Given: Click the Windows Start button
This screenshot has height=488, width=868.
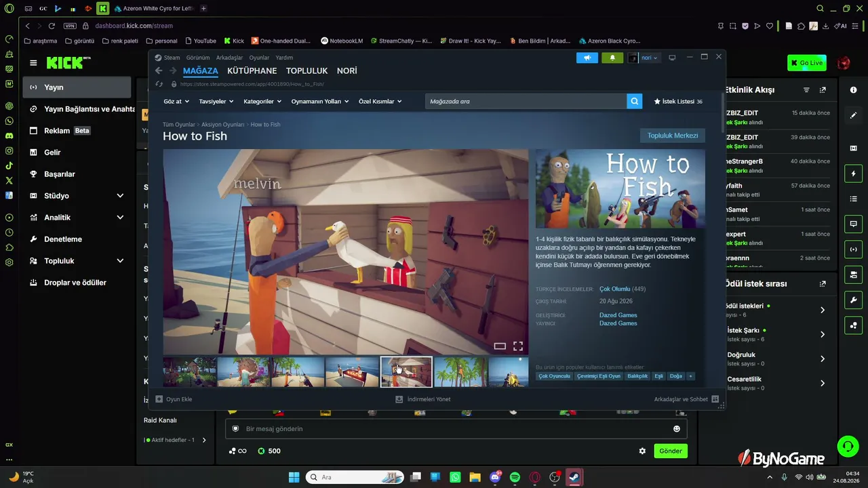Looking at the screenshot, I should click(x=294, y=477).
